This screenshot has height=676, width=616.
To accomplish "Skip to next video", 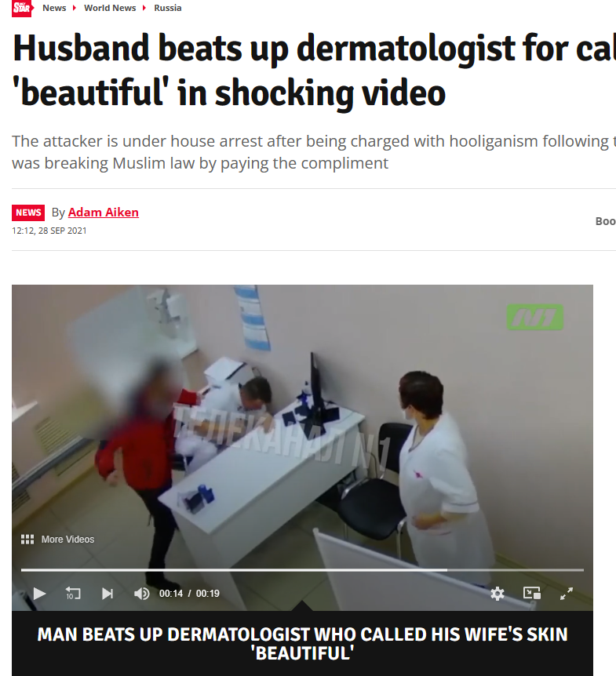I will coord(108,594).
